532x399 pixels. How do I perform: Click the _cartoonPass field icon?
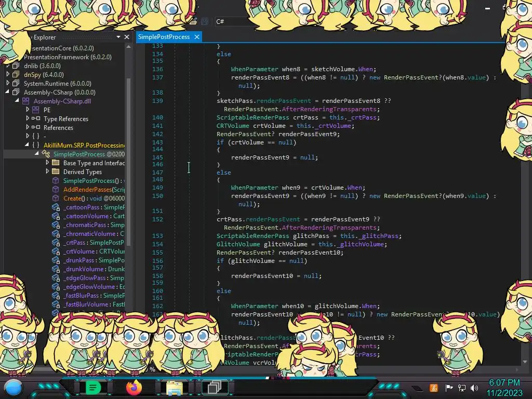[x=56, y=207]
